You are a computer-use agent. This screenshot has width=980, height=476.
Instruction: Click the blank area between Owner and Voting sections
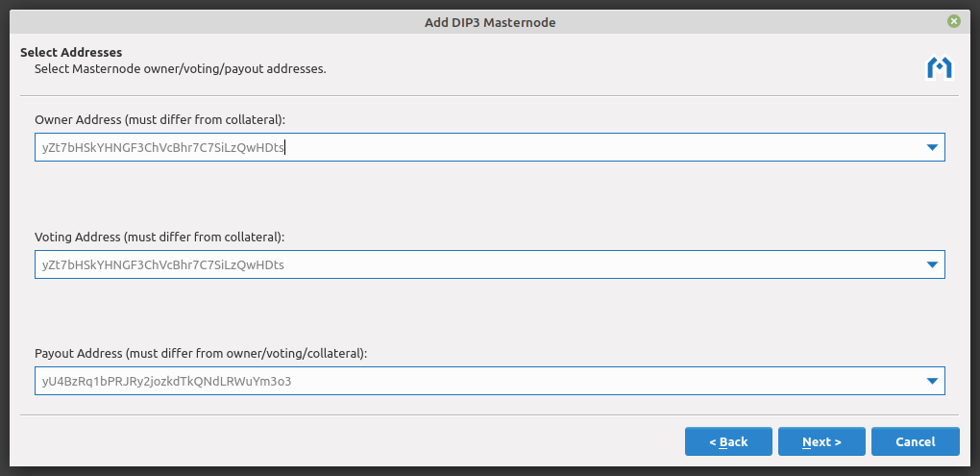coord(489,197)
